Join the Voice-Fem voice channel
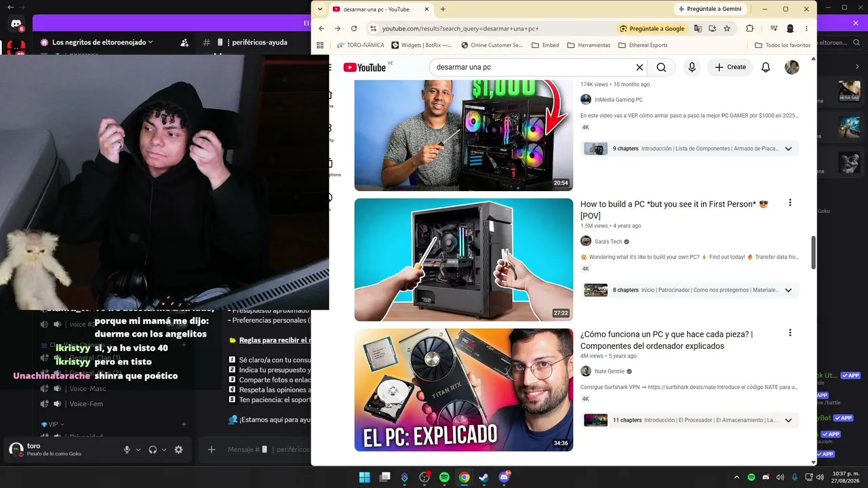The width and height of the screenshot is (868, 488). point(86,404)
